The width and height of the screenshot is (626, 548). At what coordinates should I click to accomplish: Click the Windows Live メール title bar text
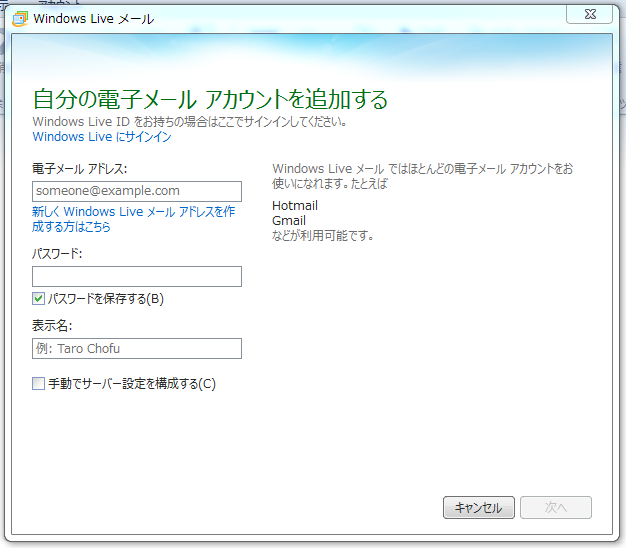coord(94,18)
